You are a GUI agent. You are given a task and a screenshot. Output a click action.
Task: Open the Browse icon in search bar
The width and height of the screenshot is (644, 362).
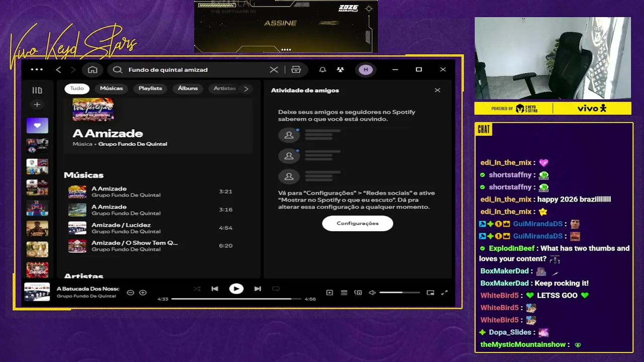pos(296,70)
